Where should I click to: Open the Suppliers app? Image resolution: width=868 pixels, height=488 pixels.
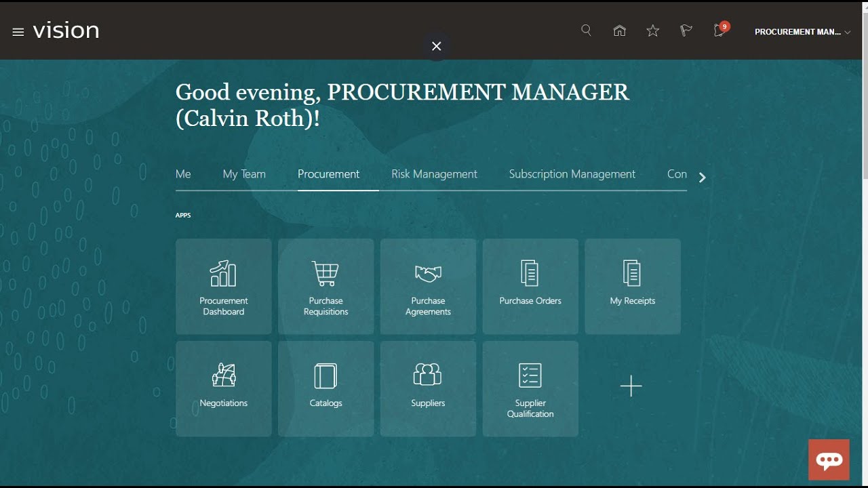click(429, 388)
